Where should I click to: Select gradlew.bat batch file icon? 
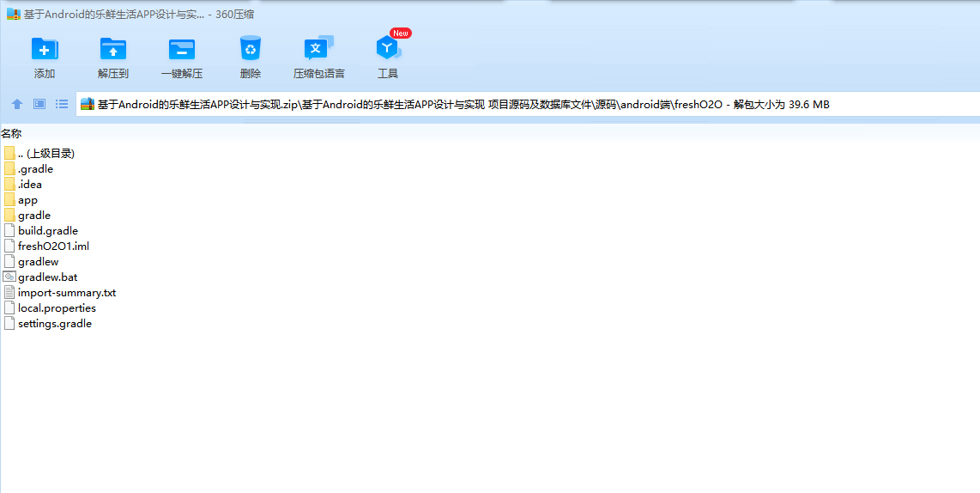coord(9,277)
